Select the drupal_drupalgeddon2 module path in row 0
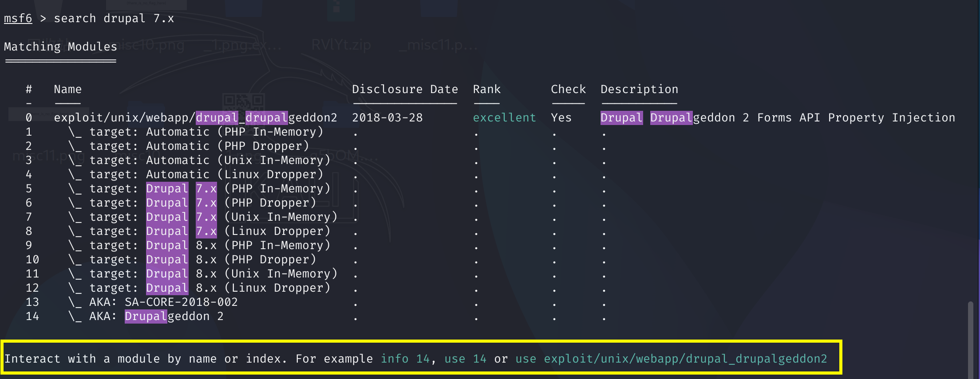This screenshot has width=980, height=379. tap(195, 118)
